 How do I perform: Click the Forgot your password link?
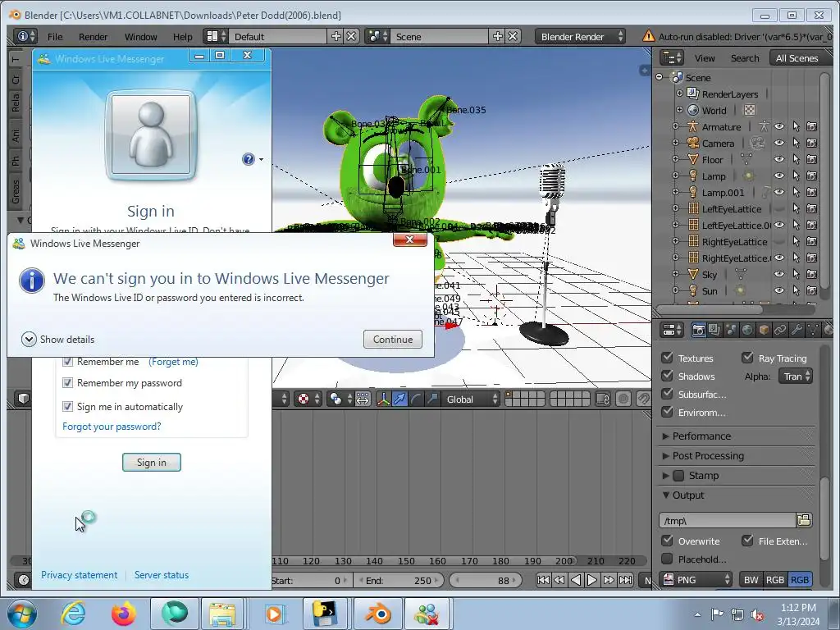[x=112, y=427]
